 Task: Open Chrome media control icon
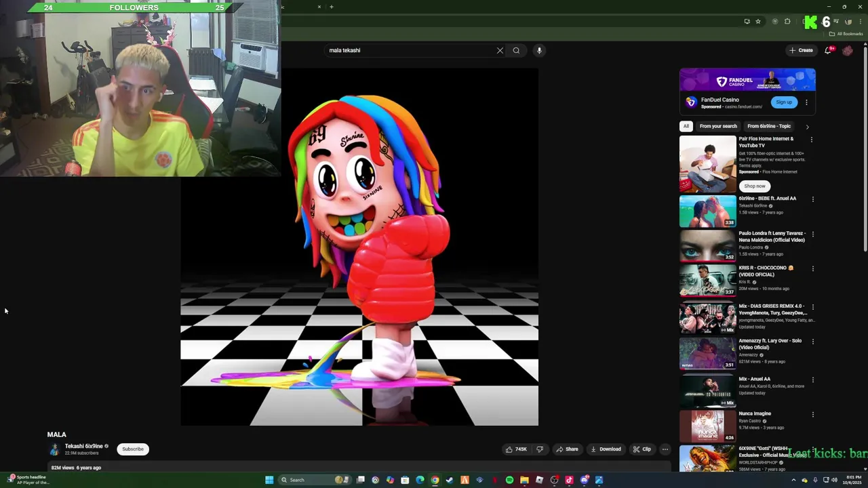(x=835, y=21)
